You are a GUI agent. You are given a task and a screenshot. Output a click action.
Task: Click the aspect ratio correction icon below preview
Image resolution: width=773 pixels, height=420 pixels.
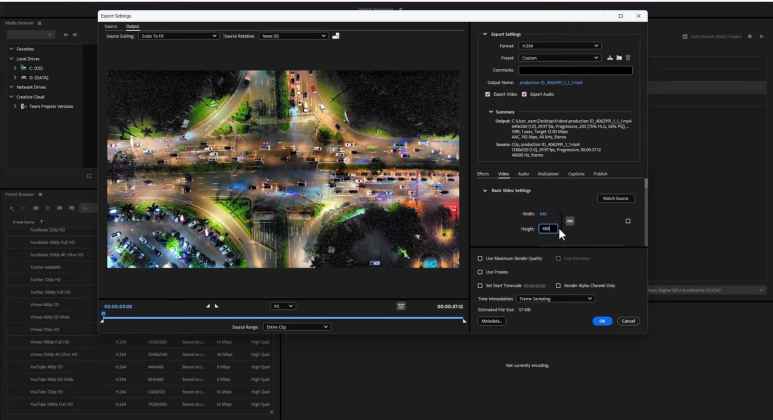(400, 306)
